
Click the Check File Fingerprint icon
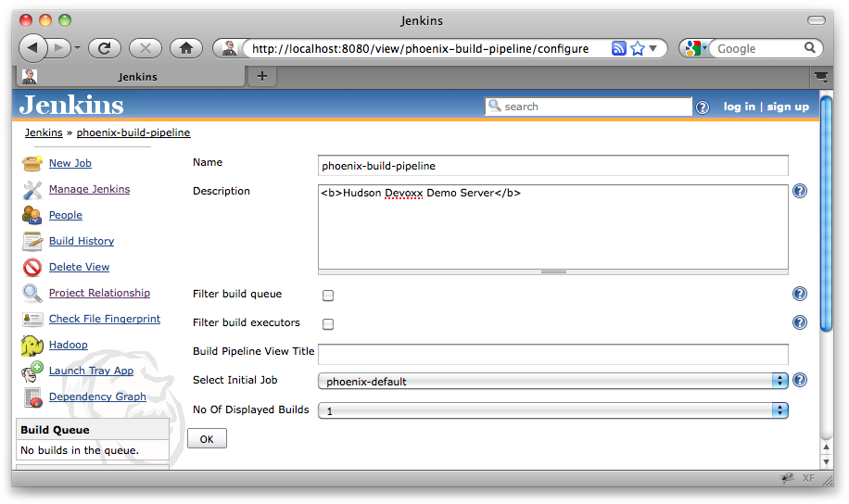tap(32, 320)
